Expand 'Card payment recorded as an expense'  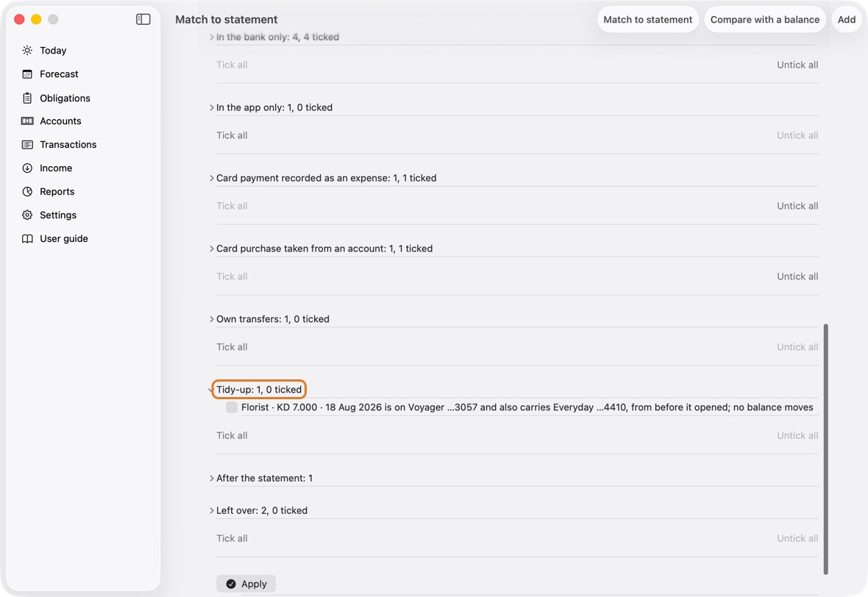[x=211, y=178]
